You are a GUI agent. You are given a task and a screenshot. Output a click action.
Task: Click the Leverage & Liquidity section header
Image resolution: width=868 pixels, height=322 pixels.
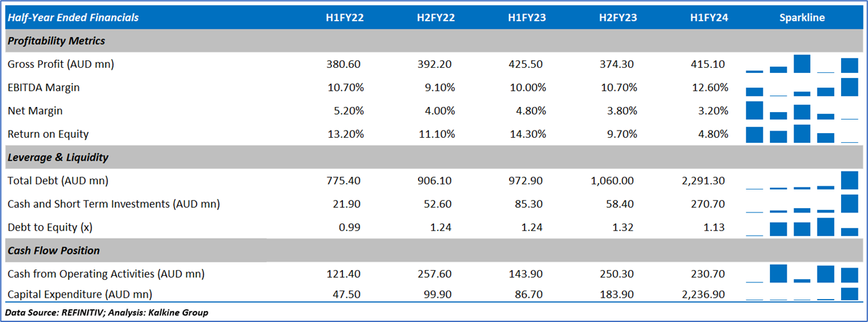point(58,157)
